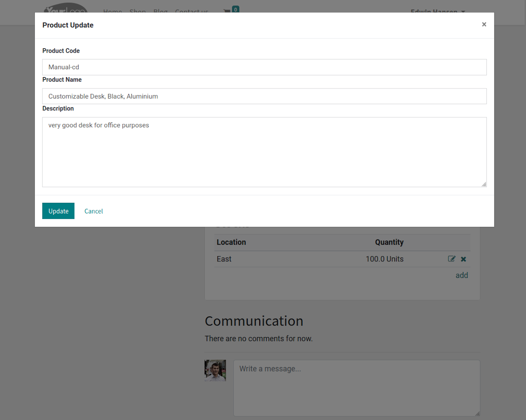Image resolution: width=526 pixels, height=420 pixels.
Task: Click the shopping cart icon
Action: [227, 11]
